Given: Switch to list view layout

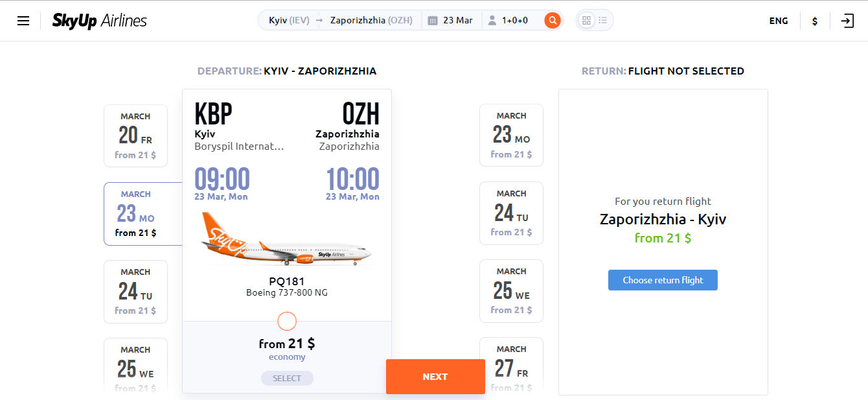Looking at the screenshot, I should [603, 20].
